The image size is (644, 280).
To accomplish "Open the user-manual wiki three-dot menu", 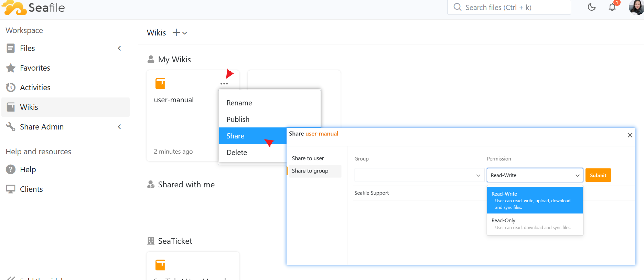I will (224, 84).
